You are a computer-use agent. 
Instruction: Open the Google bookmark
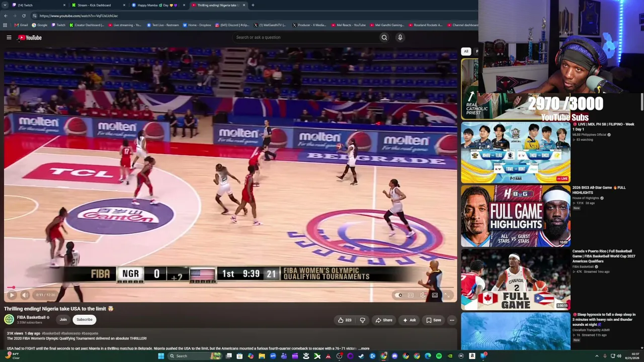40,25
